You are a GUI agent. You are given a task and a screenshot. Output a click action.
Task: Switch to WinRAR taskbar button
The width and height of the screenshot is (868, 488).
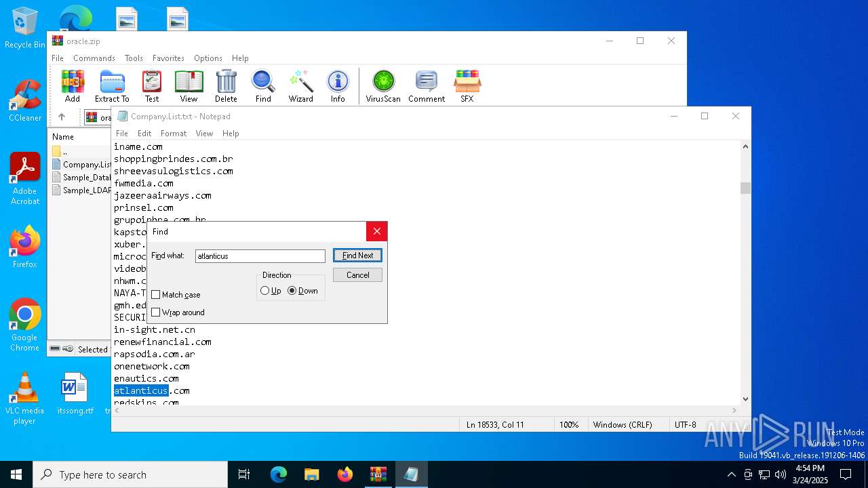378,474
